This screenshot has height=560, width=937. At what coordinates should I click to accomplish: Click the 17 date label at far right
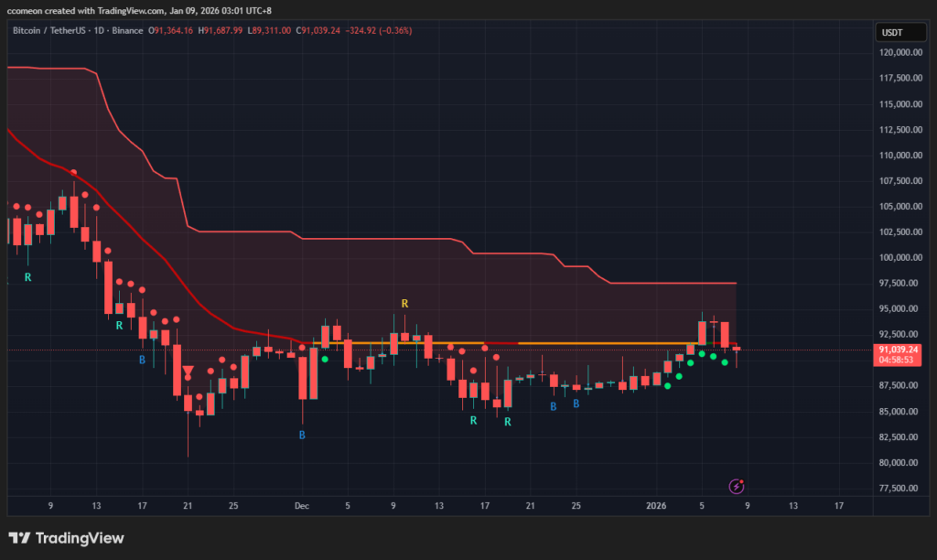tap(839, 504)
